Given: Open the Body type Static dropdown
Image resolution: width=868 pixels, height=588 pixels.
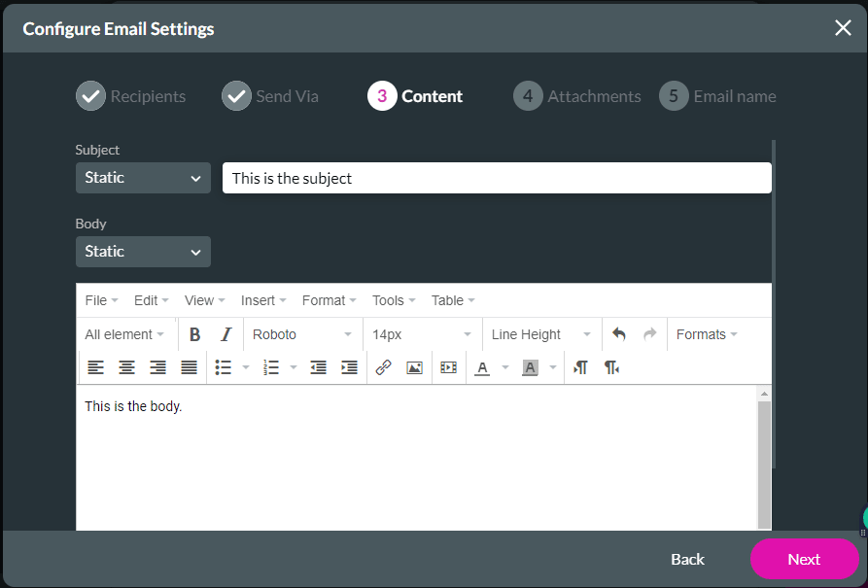Looking at the screenshot, I should click(x=143, y=252).
